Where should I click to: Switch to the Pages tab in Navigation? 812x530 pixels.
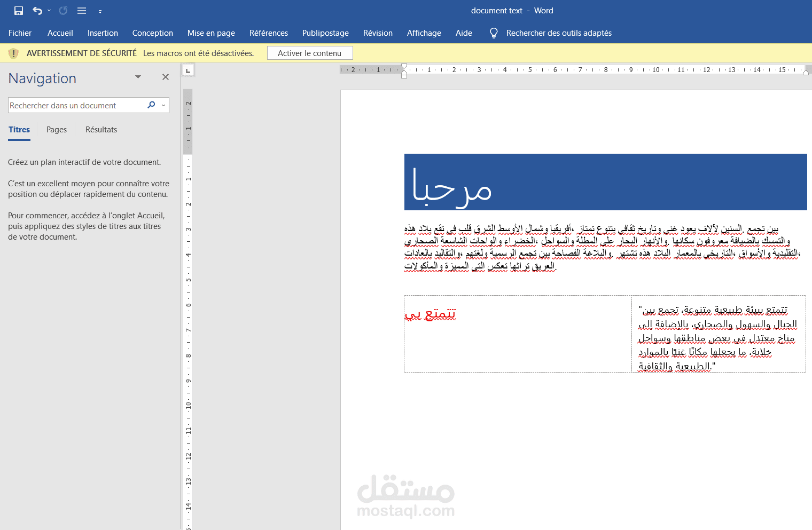point(56,129)
